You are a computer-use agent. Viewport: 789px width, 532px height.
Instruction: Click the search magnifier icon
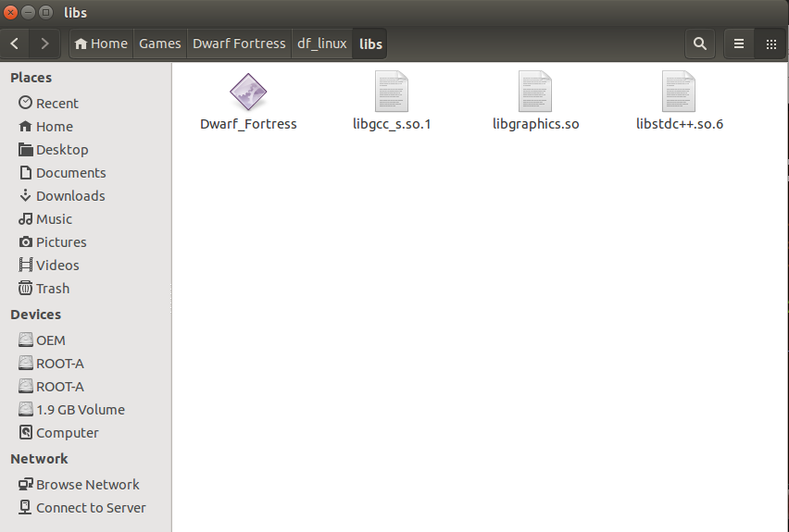pyautogui.click(x=700, y=43)
